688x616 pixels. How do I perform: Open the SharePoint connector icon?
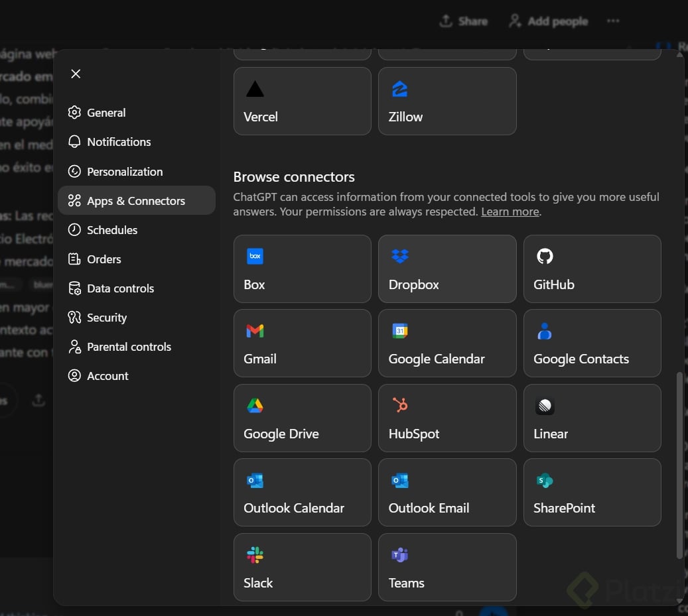point(545,481)
